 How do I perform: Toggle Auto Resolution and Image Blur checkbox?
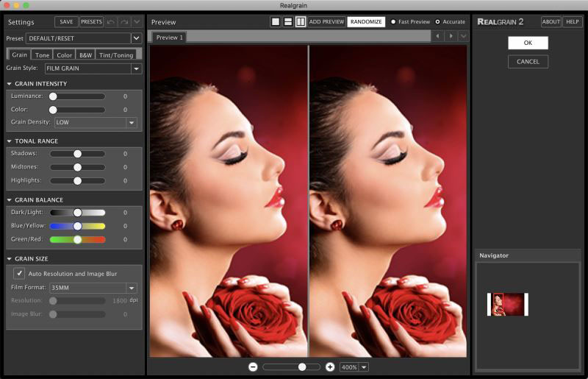[19, 274]
